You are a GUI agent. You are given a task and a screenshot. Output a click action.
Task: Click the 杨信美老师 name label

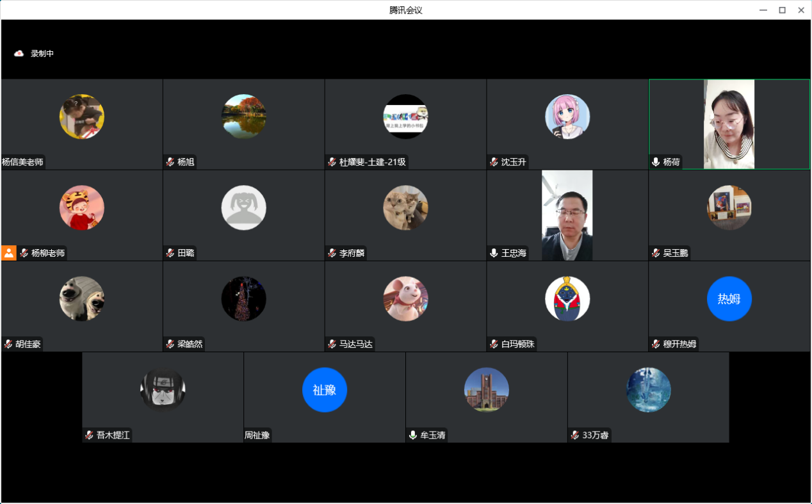tap(23, 162)
